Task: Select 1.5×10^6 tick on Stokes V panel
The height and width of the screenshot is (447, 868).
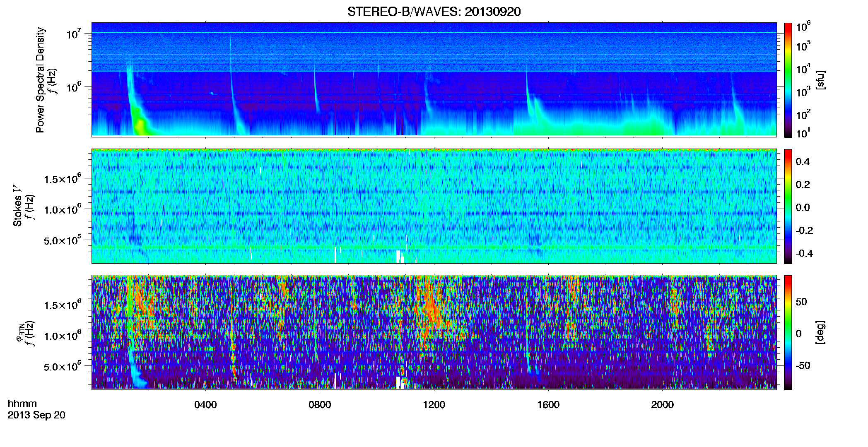Action: [63, 179]
